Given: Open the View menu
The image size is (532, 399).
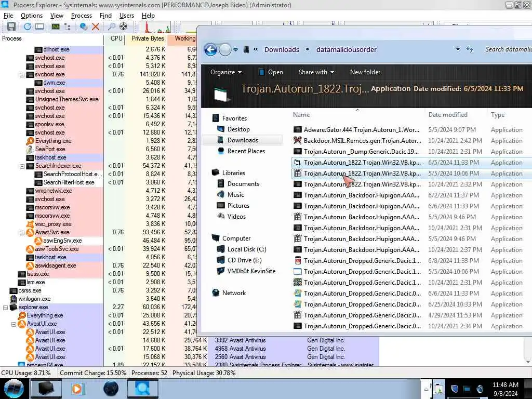Looking at the screenshot, I should click(57, 16).
